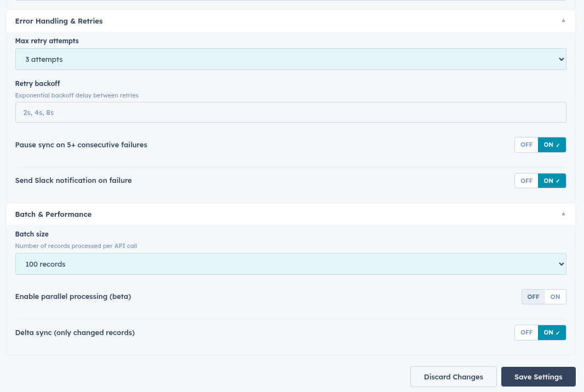Open the Batch size dropdown
584x392 pixels.
tap(290, 264)
